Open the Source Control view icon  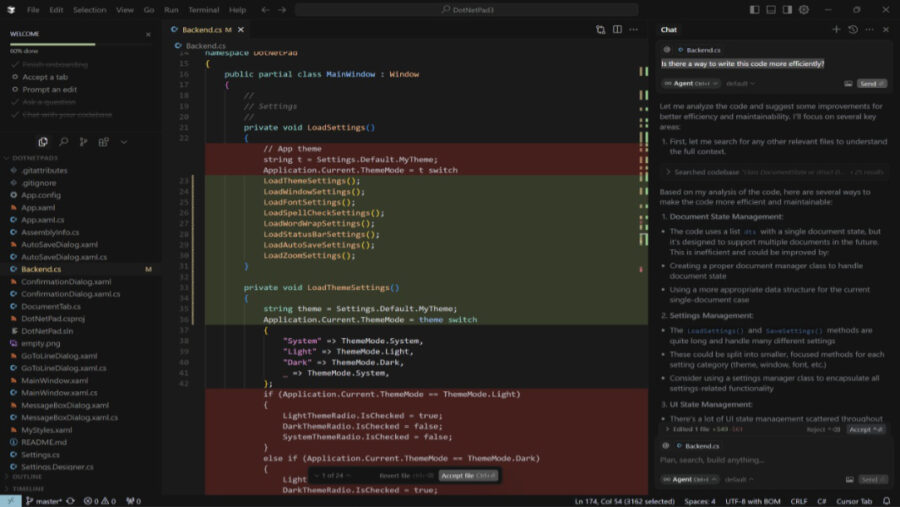point(85,142)
